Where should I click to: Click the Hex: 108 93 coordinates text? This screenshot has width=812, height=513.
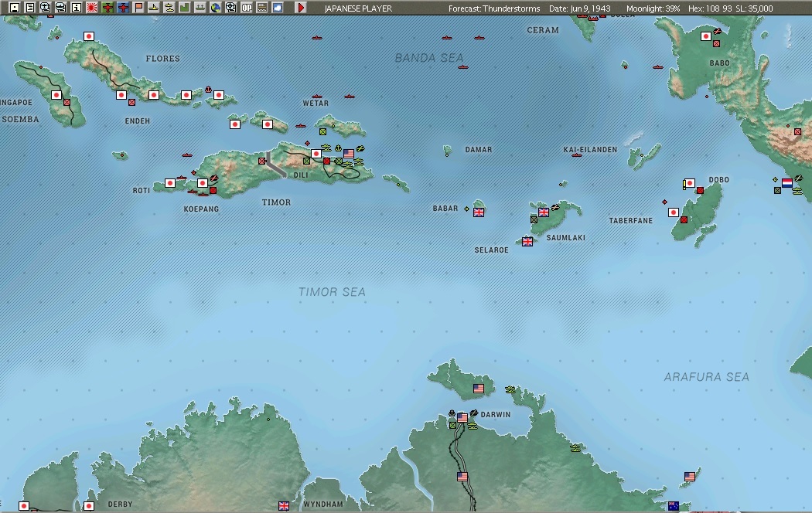710,8
